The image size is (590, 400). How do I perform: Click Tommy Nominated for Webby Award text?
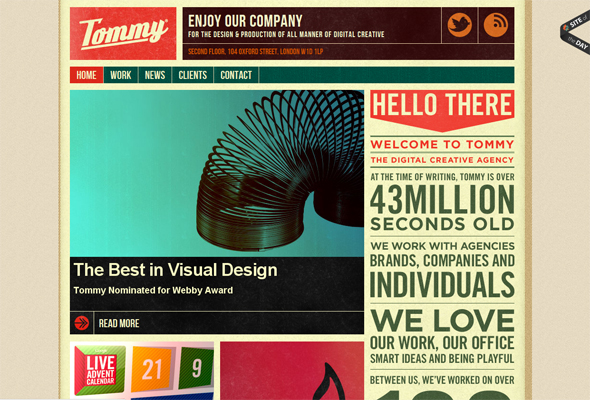pyautogui.click(x=153, y=290)
